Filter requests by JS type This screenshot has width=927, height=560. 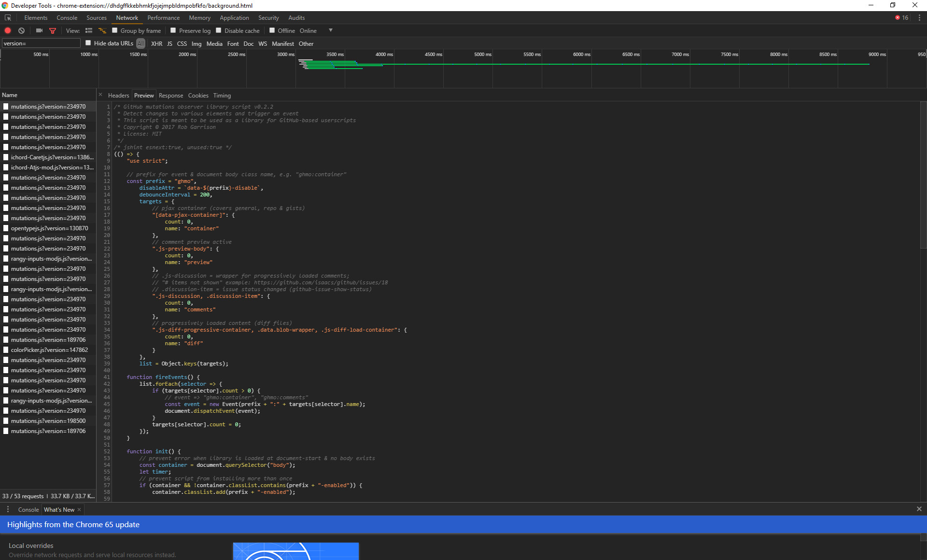tap(169, 44)
